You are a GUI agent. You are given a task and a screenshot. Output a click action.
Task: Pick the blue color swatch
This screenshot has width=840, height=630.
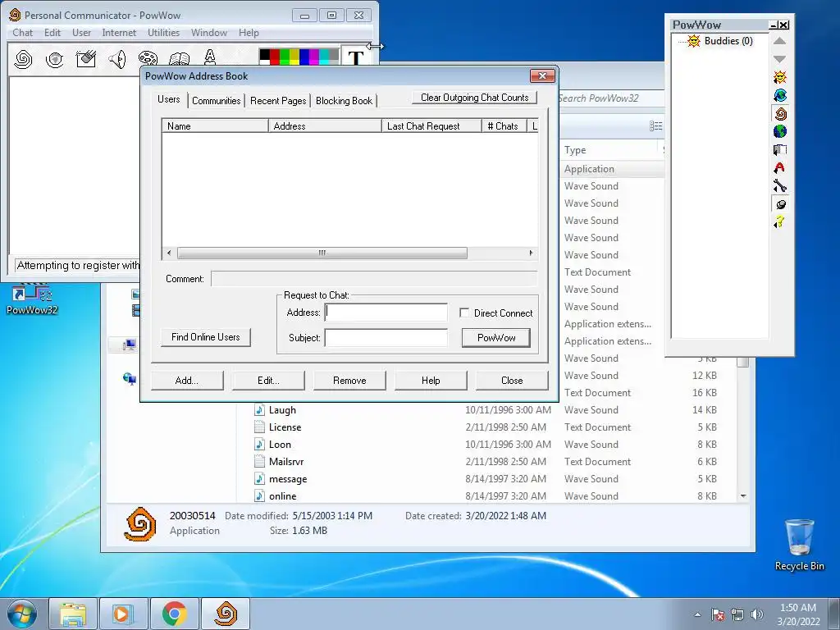tap(305, 57)
